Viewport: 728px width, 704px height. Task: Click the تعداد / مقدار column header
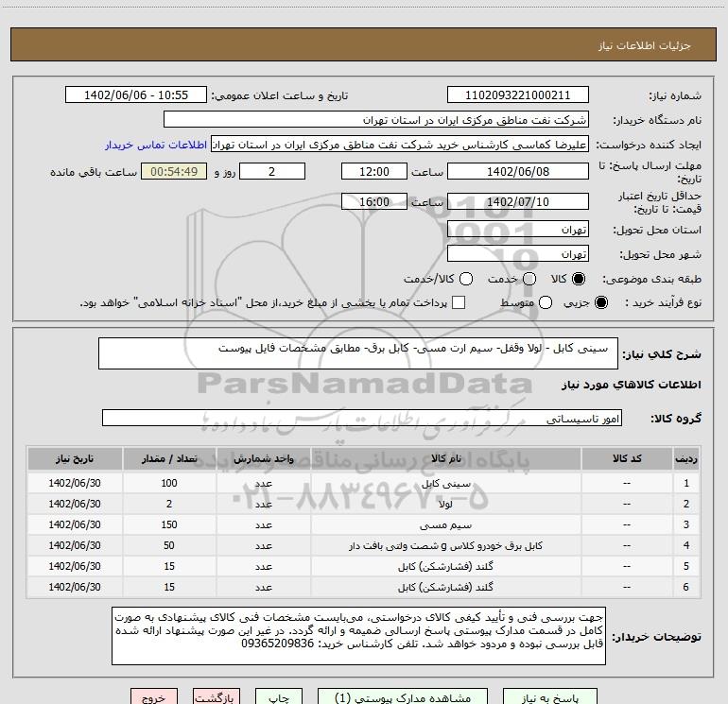coord(169,458)
